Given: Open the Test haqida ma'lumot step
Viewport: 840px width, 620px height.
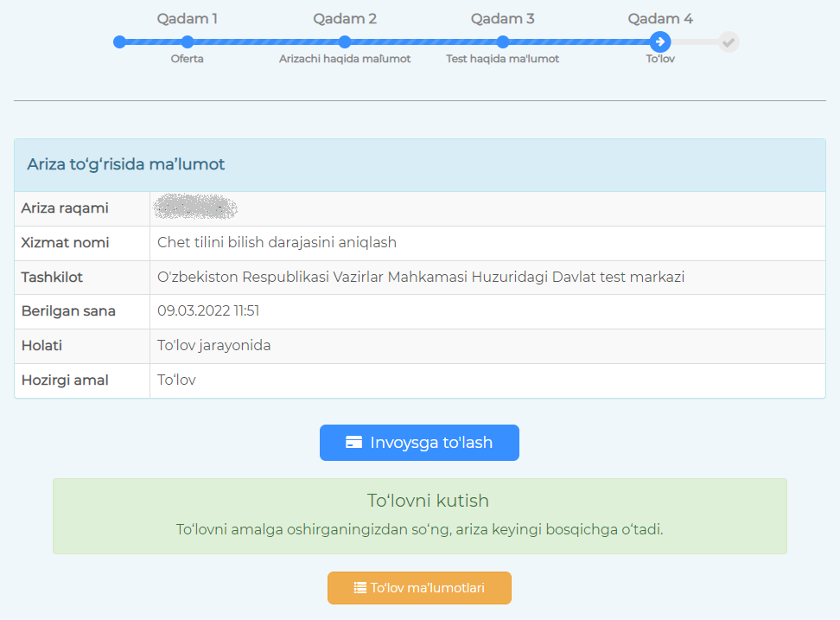Looking at the screenshot, I should point(502,59).
